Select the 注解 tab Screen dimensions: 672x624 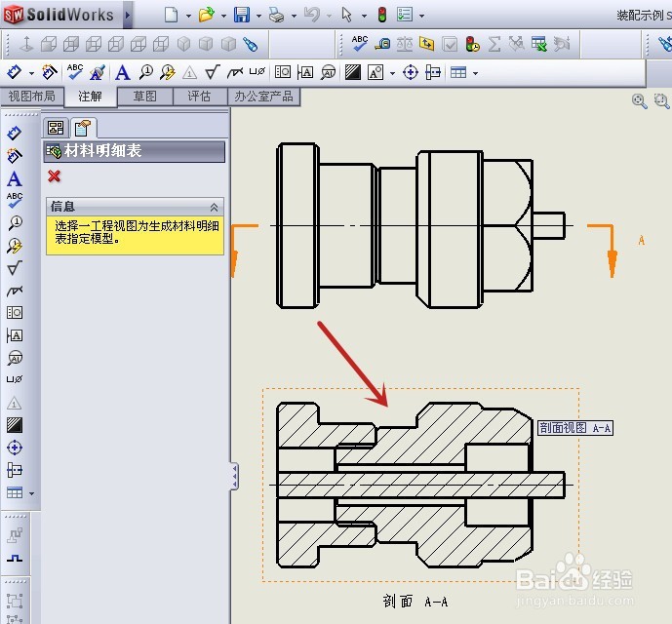click(x=90, y=97)
